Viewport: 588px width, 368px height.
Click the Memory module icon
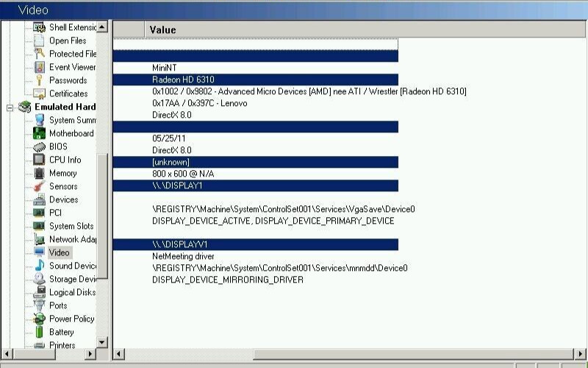[x=39, y=173]
